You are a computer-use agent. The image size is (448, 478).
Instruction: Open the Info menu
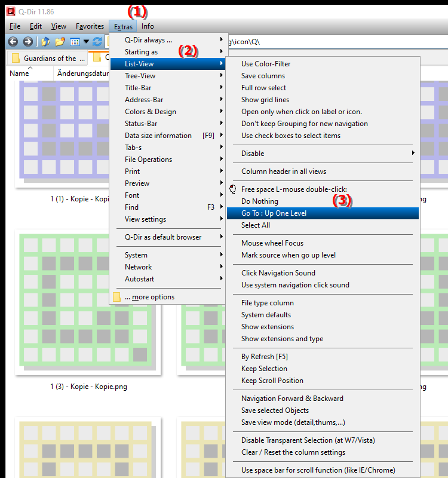[148, 26]
